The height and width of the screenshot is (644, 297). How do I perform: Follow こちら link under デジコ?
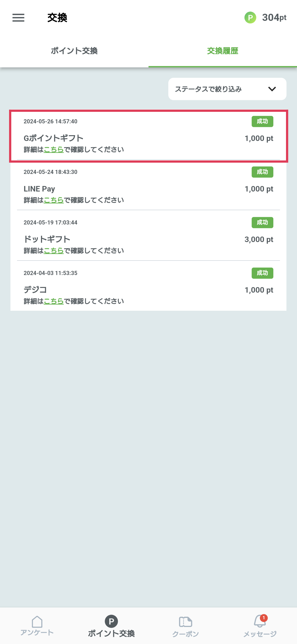click(x=54, y=301)
